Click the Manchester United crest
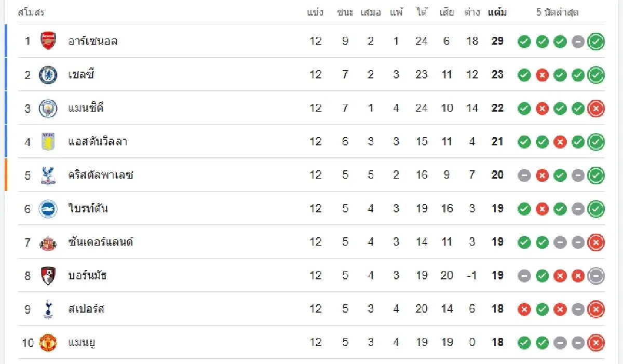623x364 pixels. (48, 343)
